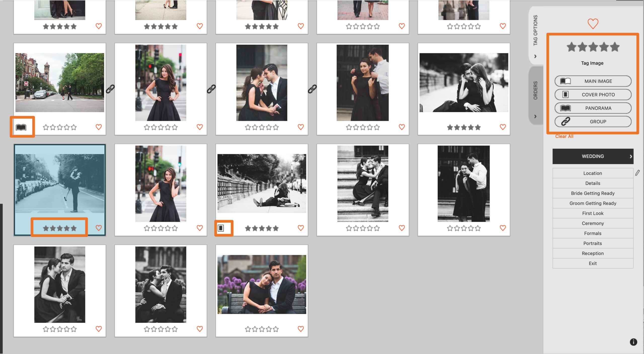The image size is (644, 354).
Task: Tag as PANORAMA
Action: tap(593, 108)
